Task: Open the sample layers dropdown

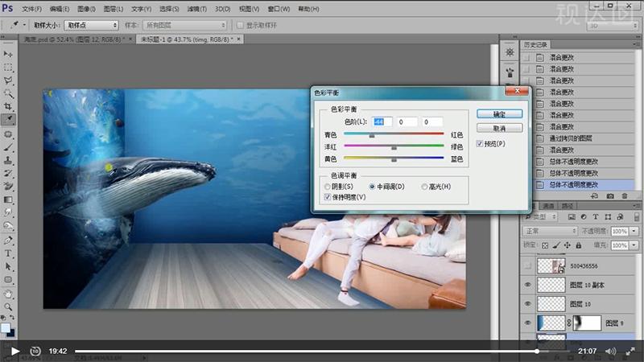Action: pyautogui.click(x=185, y=26)
